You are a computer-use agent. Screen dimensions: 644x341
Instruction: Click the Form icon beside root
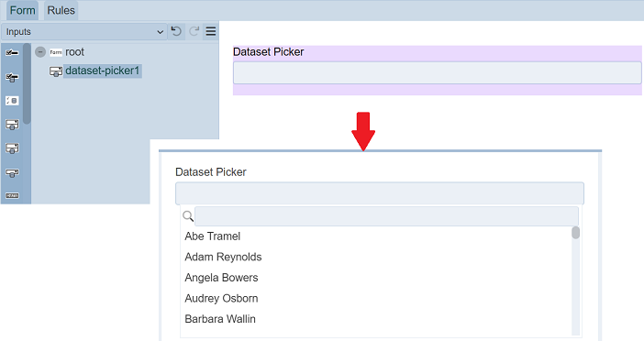56,52
